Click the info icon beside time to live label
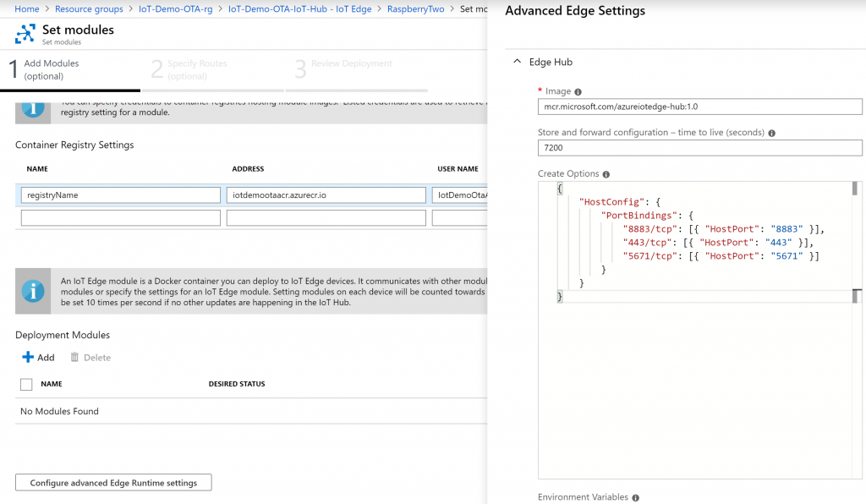Image resolution: width=866 pixels, height=504 pixels. tap(771, 133)
